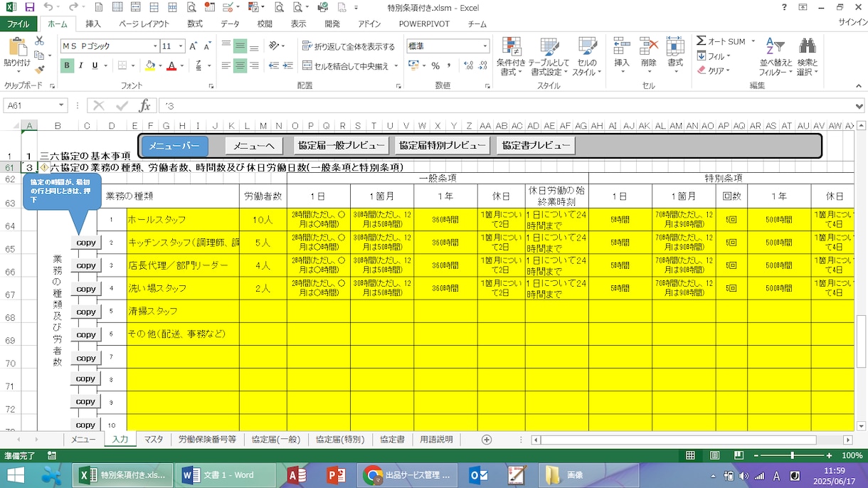Toggle middle vertical alignment
The width and height of the screenshot is (868, 488).
(x=240, y=46)
